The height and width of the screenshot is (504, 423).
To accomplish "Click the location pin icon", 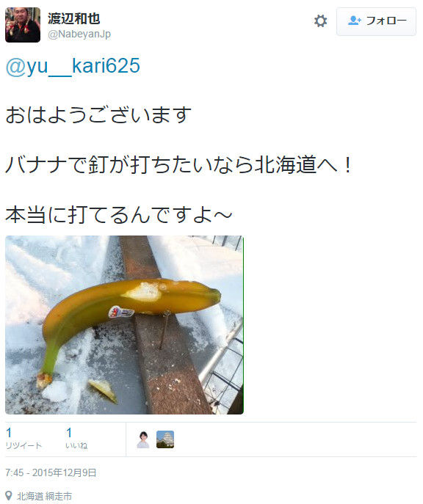I will [x=9, y=496].
